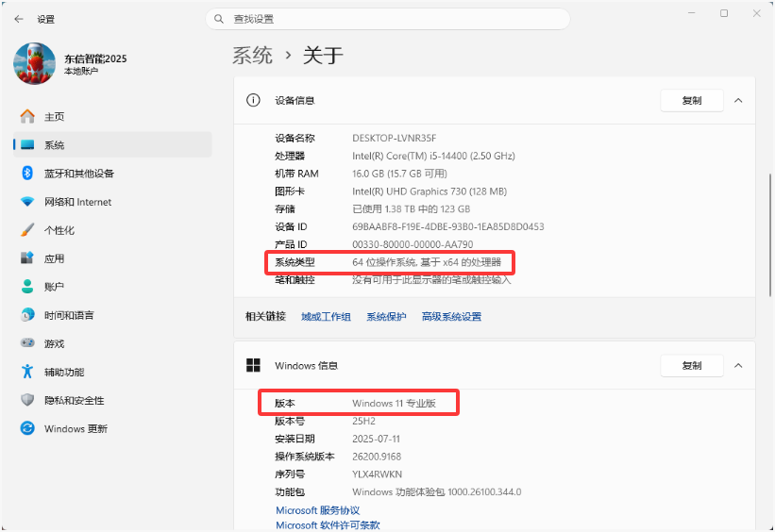Select 游戏 in sidebar
This screenshot has width=775, height=532.
coord(55,343)
